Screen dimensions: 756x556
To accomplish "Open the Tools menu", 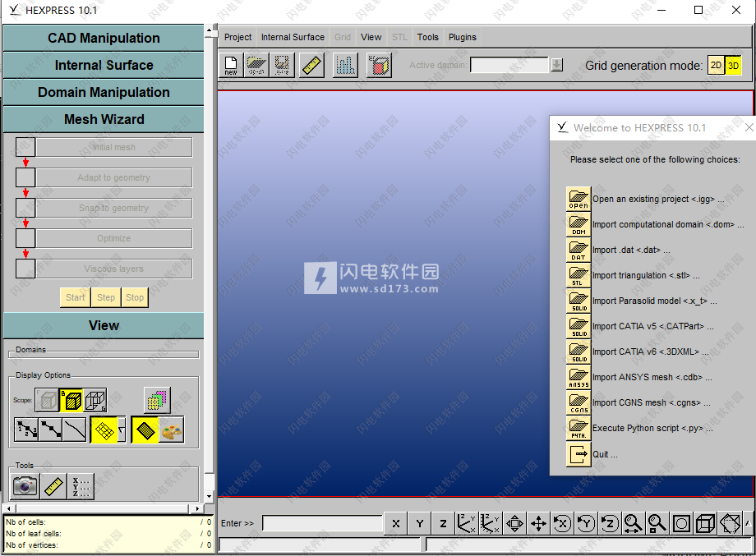I will [x=427, y=37].
